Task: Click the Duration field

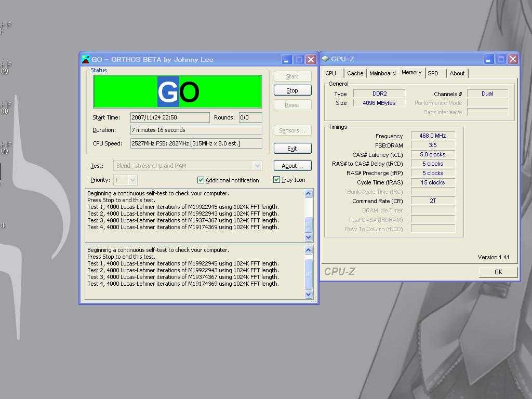Action: pos(196,130)
